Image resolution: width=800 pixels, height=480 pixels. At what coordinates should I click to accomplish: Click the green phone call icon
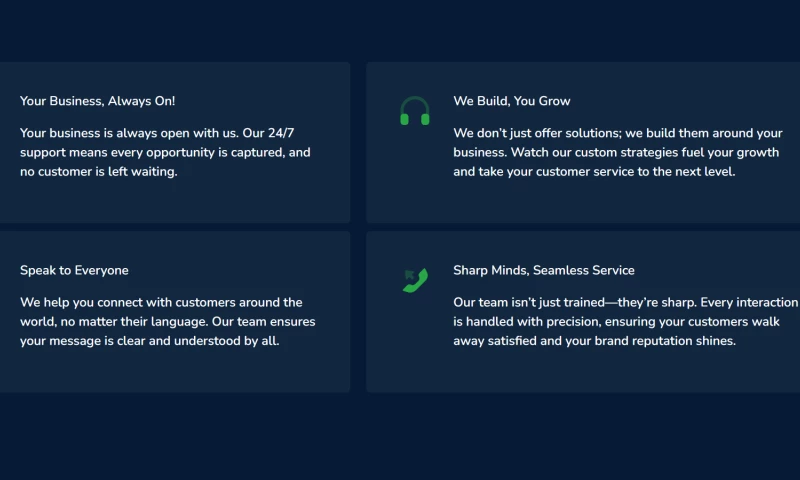414,280
